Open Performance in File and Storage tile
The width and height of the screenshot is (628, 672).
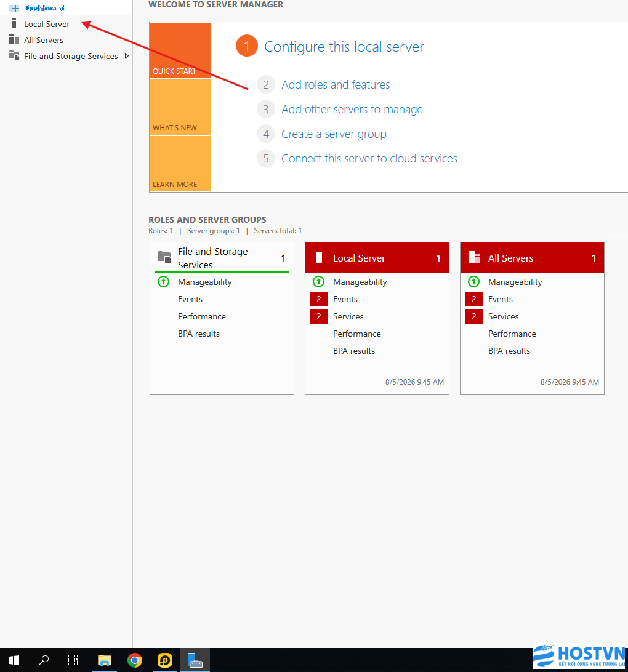202,316
